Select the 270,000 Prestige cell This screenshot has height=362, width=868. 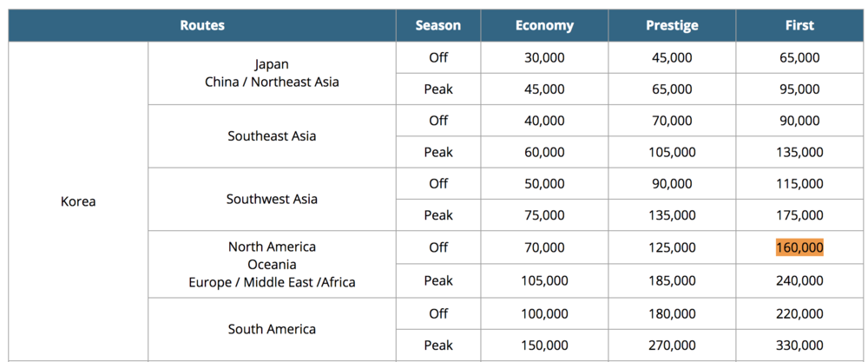672,346
